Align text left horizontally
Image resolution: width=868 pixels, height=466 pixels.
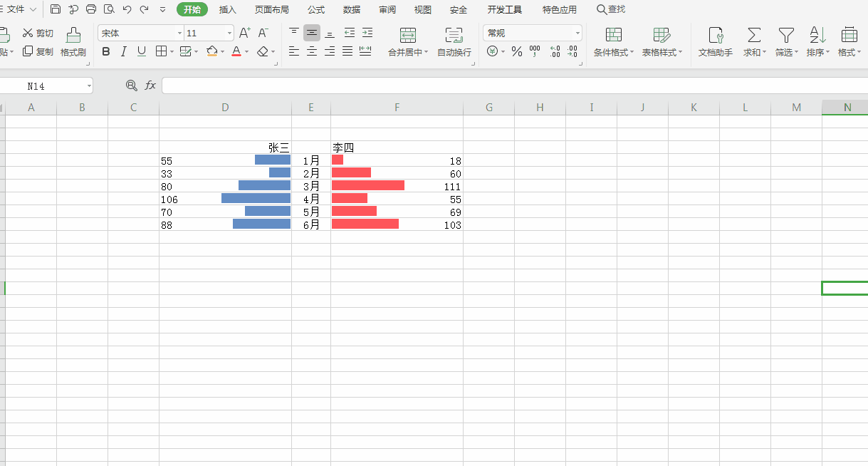294,51
